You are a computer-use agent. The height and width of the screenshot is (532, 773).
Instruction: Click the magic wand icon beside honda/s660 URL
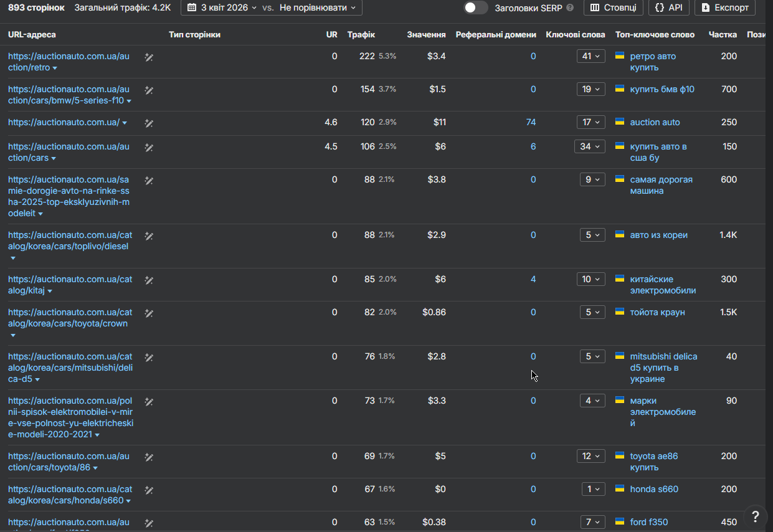tap(149, 490)
